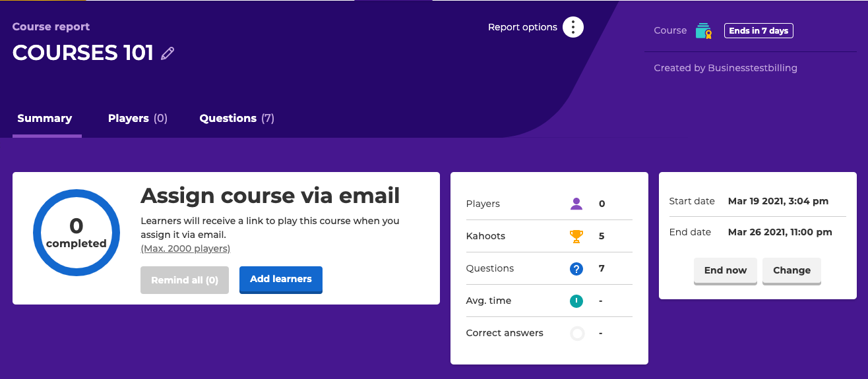Open the Questions (7) tab
The height and width of the screenshot is (379, 868).
tap(237, 119)
